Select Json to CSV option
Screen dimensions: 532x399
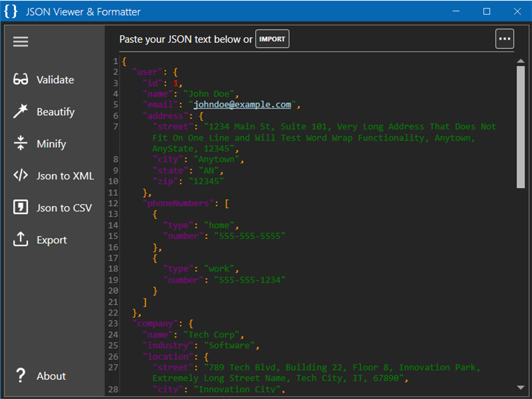point(64,208)
